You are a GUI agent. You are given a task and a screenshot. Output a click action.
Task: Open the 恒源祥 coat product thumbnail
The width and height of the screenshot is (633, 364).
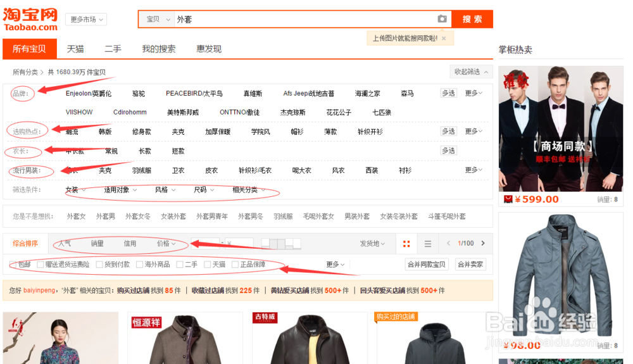(x=185, y=338)
